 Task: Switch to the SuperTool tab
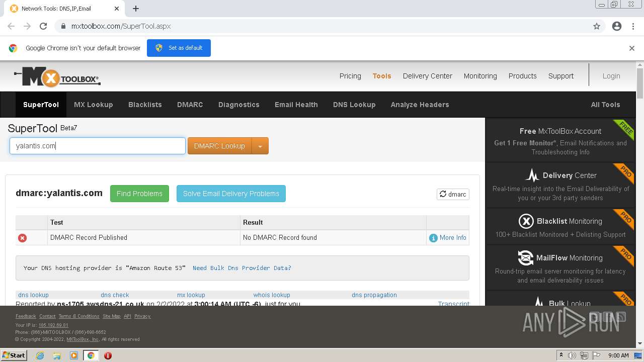[41, 105]
